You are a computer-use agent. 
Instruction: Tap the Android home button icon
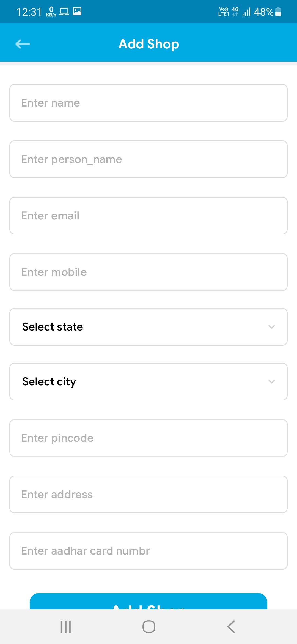click(149, 627)
